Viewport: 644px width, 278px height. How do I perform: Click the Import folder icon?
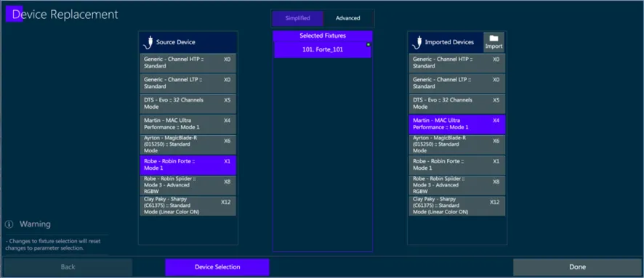pyautogui.click(x=494, y=38)
